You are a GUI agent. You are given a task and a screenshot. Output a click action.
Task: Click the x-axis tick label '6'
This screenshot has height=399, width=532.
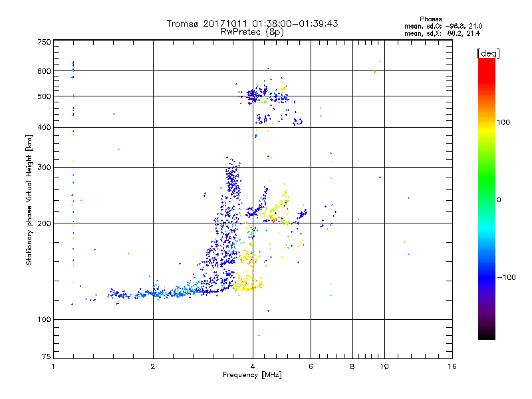pos(311,366)
